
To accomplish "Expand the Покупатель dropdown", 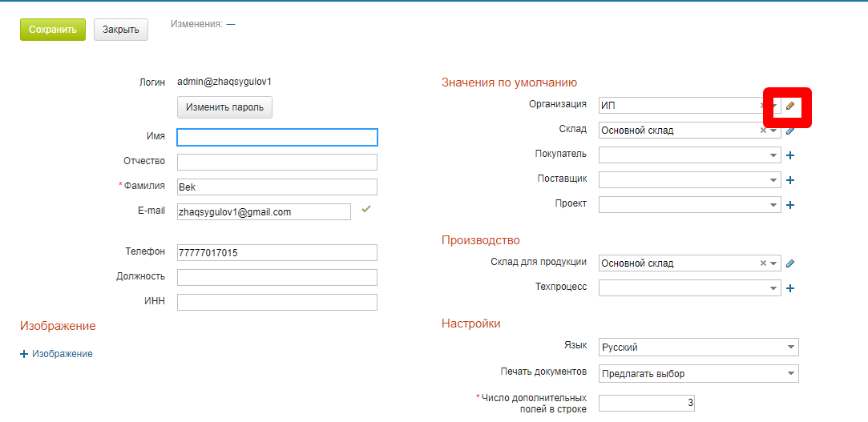I will click(774, 155).
